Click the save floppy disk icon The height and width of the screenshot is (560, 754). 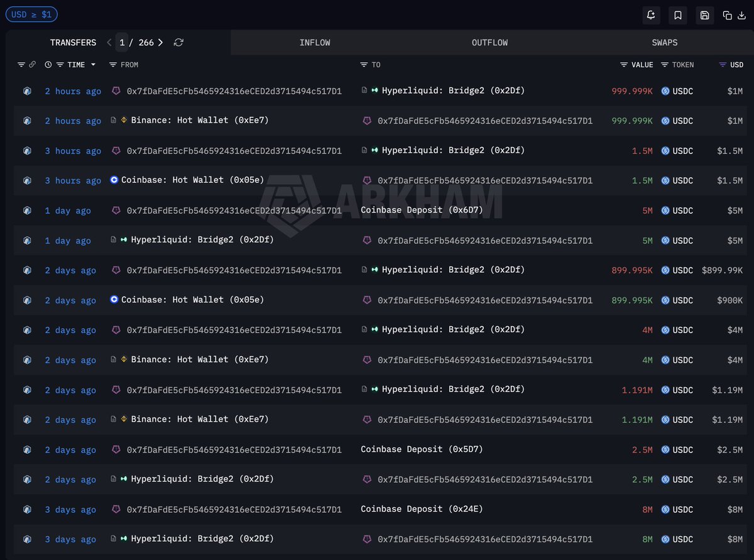pos(704,15)
